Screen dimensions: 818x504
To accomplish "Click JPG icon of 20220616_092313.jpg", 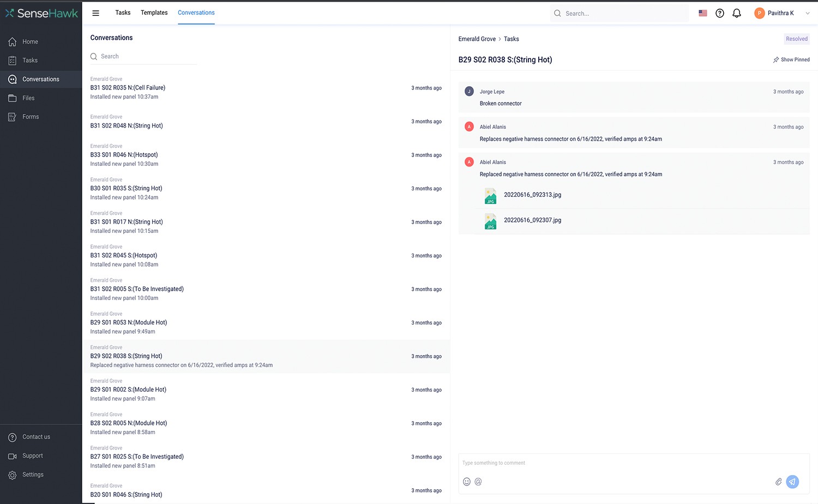I will pyautogui.click(x=491, y=196).
